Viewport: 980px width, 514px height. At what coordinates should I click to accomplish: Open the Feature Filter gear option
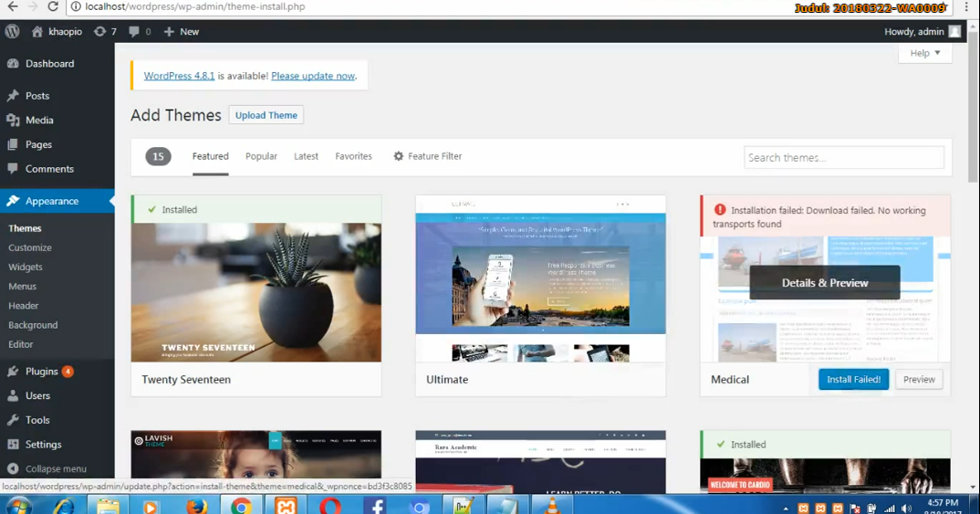(428, 156)
